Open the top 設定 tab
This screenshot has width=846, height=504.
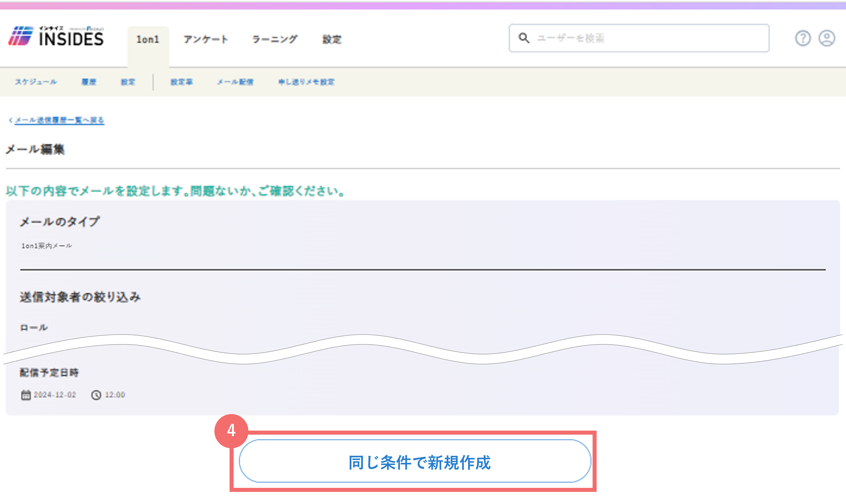click(332, 40)
